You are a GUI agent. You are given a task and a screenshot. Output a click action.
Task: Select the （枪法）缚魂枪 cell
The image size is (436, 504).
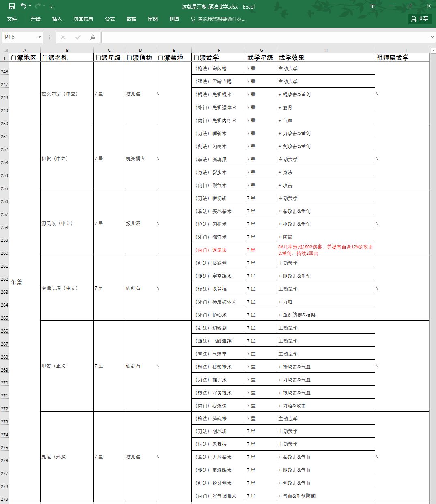pos(219,419)
